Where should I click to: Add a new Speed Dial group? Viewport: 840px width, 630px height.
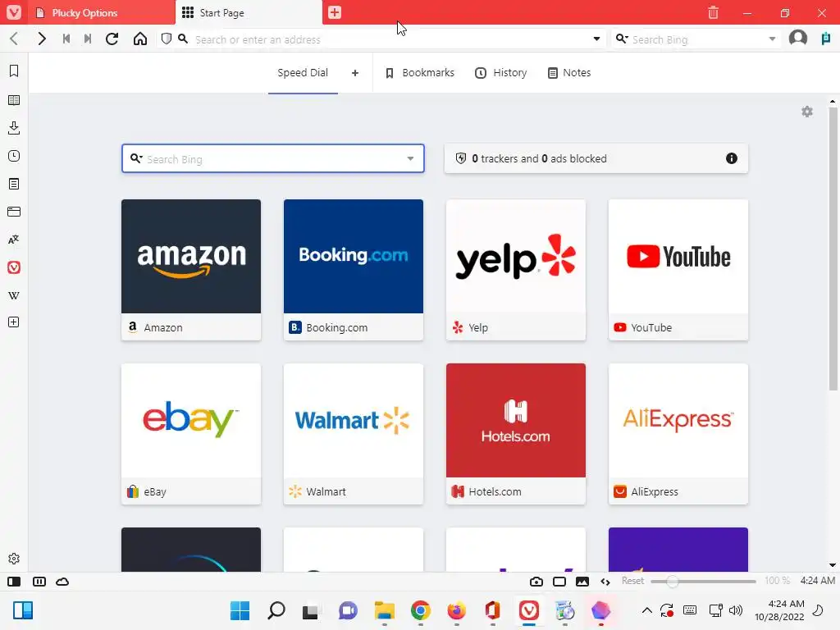(x=355, y=73)
